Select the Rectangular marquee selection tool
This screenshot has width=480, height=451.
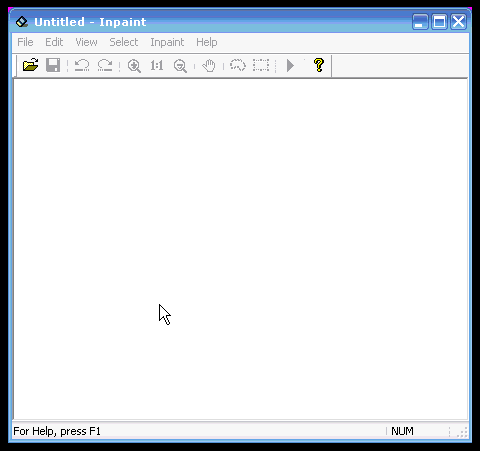[261, 65]
